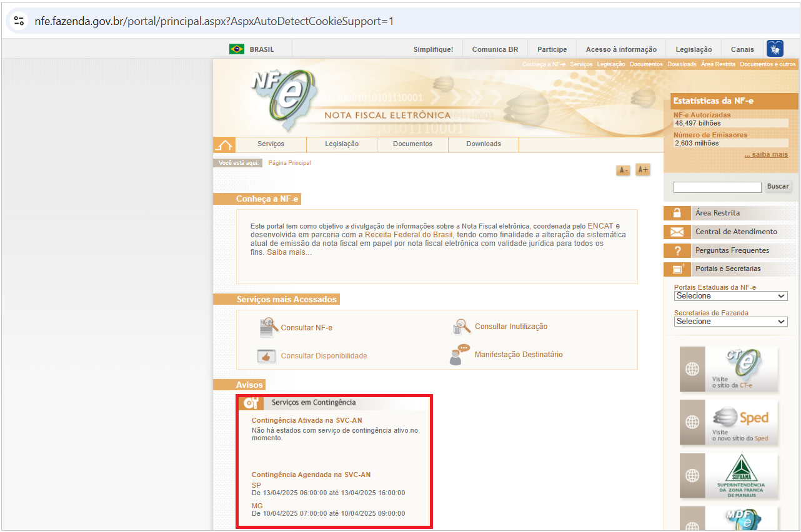Open Secretarias de Fazenda dropdown

(x=730, y=322)
